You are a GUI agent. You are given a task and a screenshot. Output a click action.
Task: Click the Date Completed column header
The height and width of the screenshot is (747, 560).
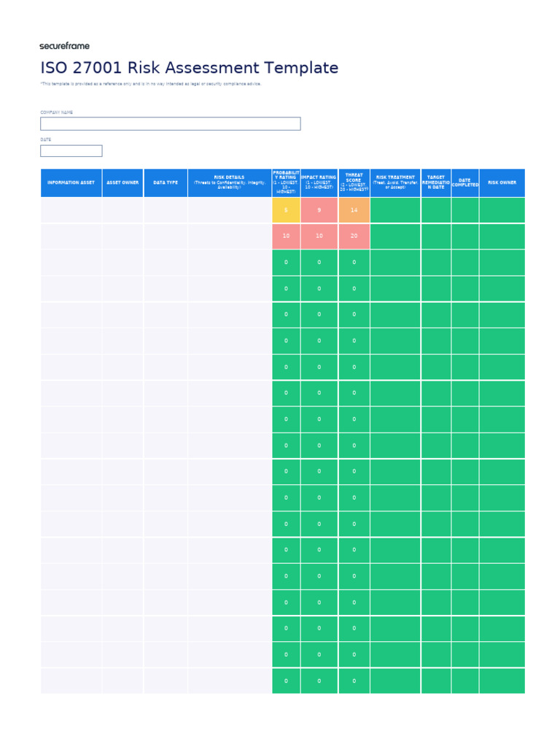pyautogui.click(x=464, y=183)
